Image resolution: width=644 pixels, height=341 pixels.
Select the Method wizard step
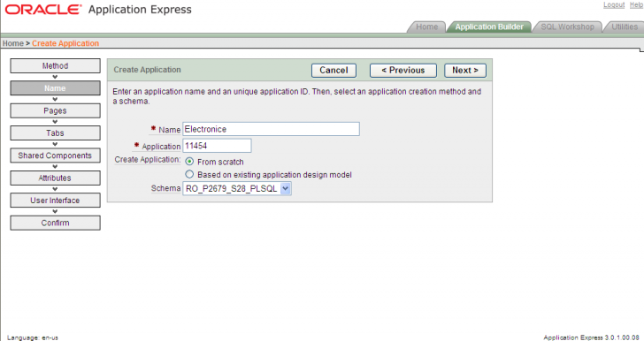click(55, 65)
